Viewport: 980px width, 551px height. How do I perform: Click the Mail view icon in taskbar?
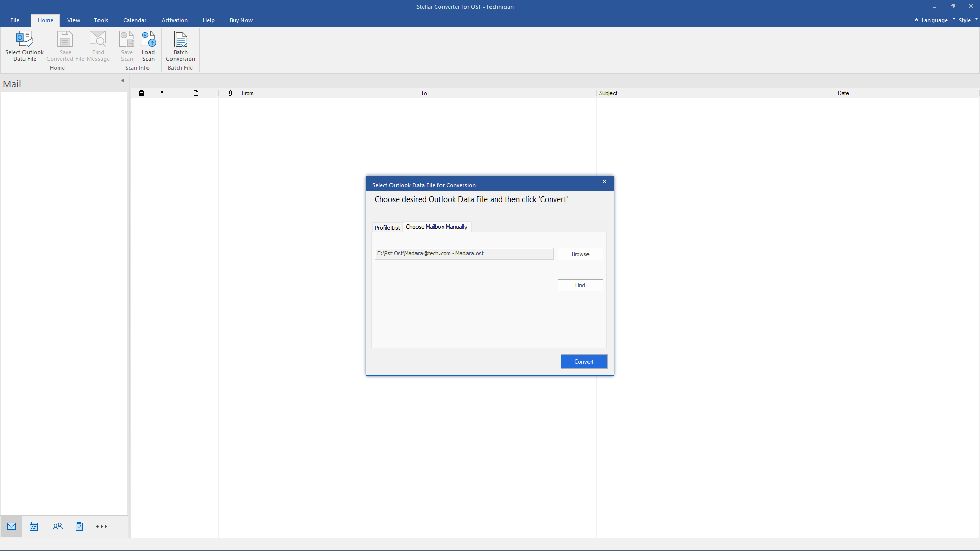click(11, 527)
